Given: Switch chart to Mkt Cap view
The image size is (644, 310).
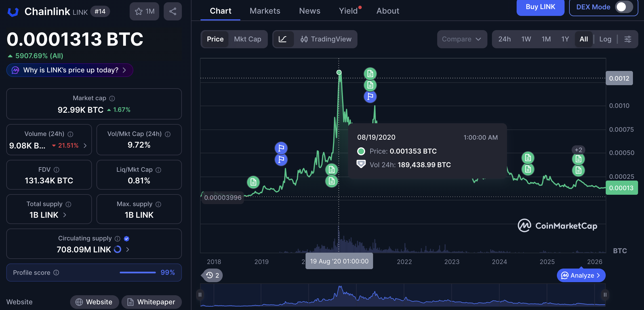Looking at the screenshot, I should [x=247, y=39].
